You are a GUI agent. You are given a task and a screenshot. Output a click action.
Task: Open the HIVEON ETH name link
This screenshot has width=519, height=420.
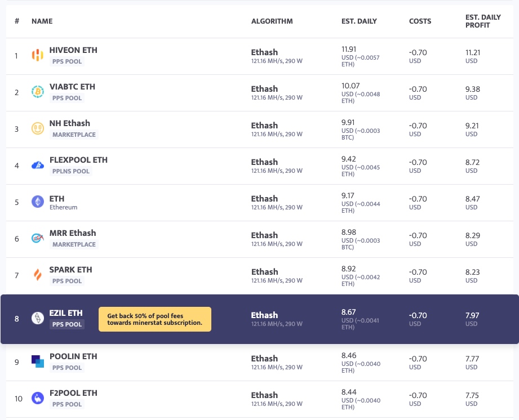click(x=73, y=50)
